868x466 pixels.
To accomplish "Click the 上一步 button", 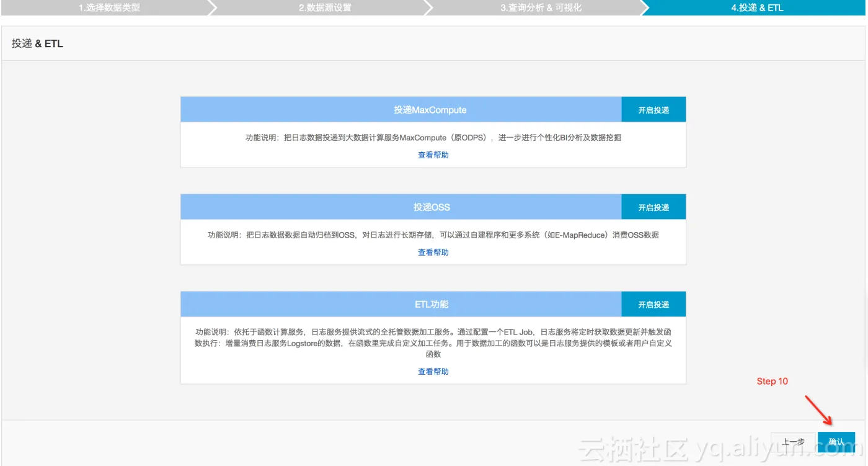I will (x=793, y=441).
